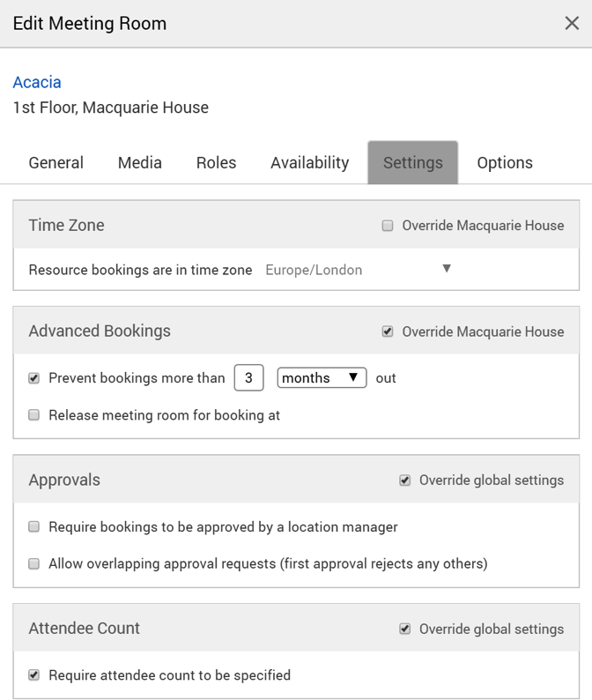Toggle Require attendee count to be specified
This screenshot has width=592, height=700.
click(34, 675)
